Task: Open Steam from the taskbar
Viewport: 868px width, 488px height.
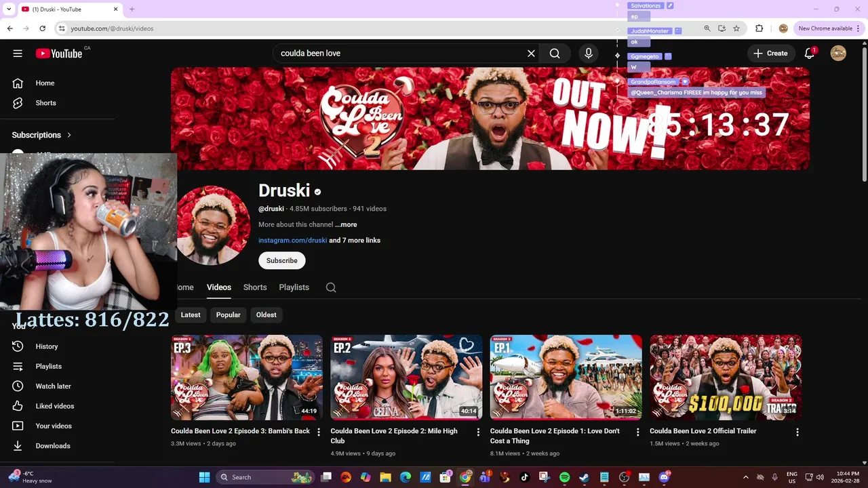Action: (x=584, y=477)
